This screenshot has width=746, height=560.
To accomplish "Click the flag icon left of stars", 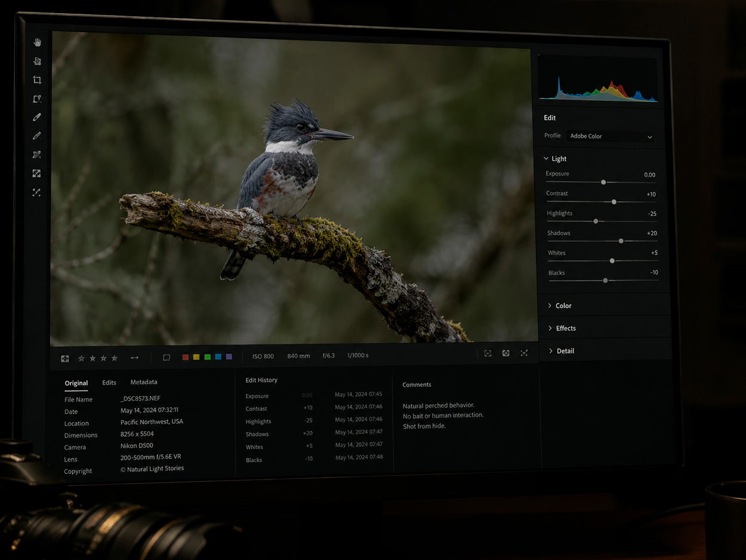I will point(65,358).
